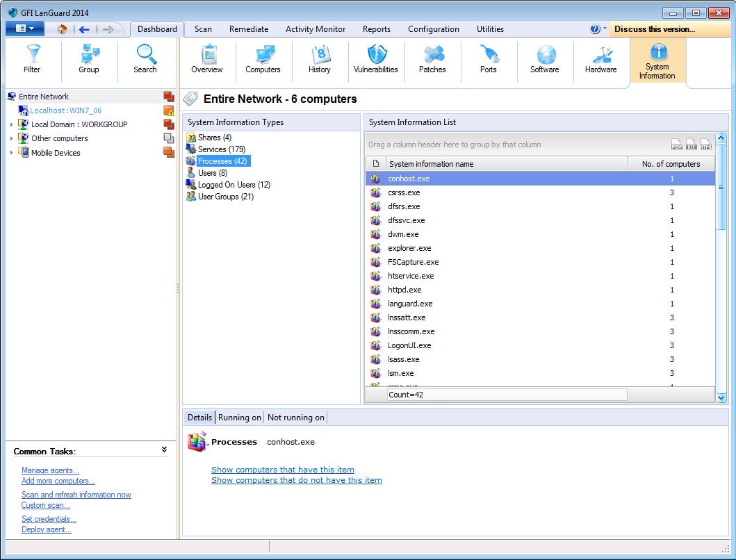736x560 pixels.
Task: Open the Help question mark icon
Action: coord(595,29)
